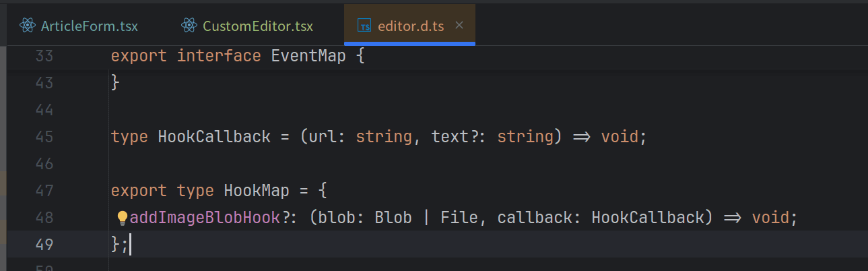The height and width of the screenshot is (271, 868).
Task: Place cursor on HookMap type name
Action: click(x=256, y=191)
